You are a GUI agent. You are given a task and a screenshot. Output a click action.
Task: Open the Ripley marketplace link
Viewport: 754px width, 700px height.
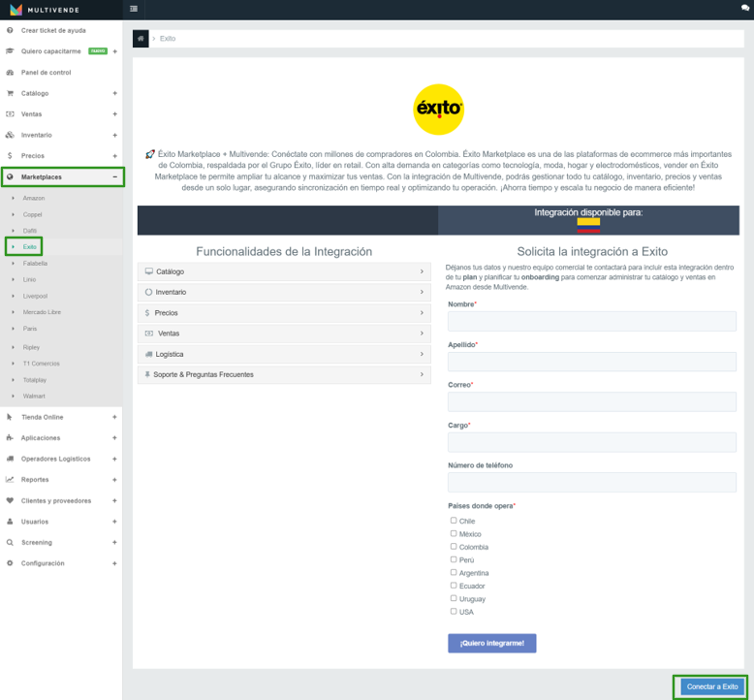[31, 347]
